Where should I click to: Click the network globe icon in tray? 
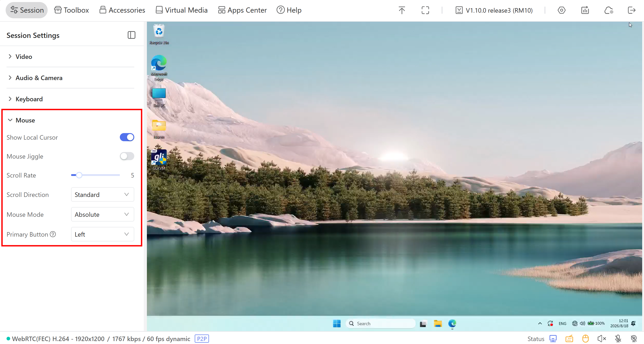575,323
